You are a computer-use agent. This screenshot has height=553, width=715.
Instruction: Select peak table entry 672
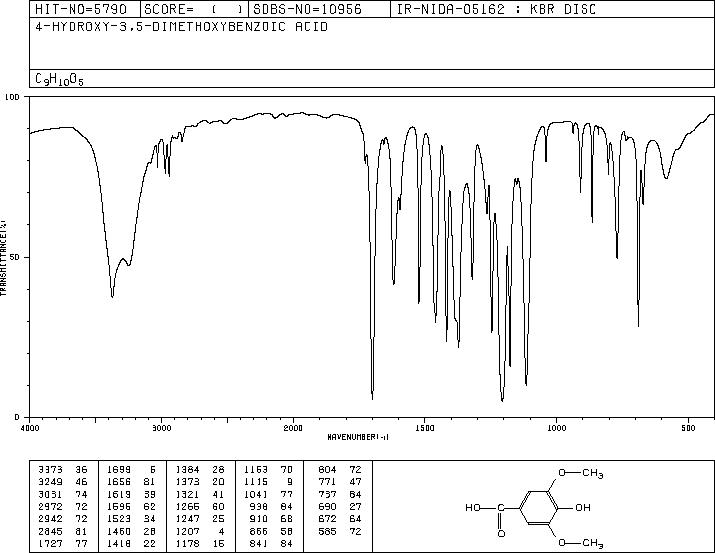(340, 519)
